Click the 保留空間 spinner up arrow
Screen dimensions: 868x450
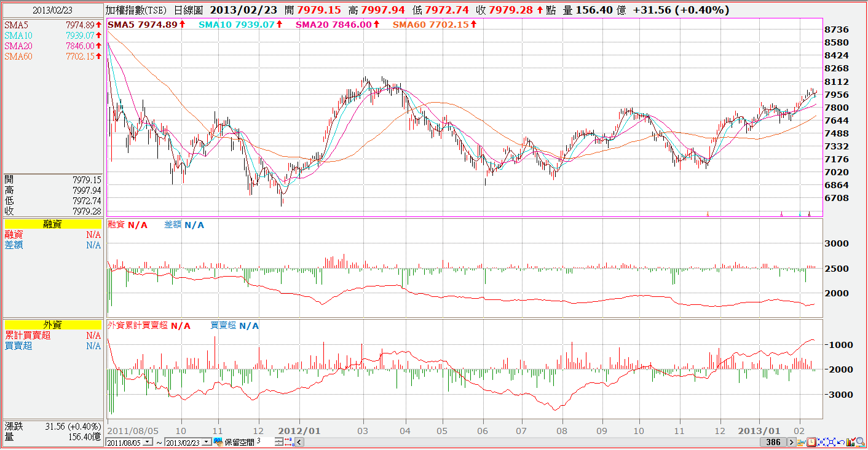279,440
